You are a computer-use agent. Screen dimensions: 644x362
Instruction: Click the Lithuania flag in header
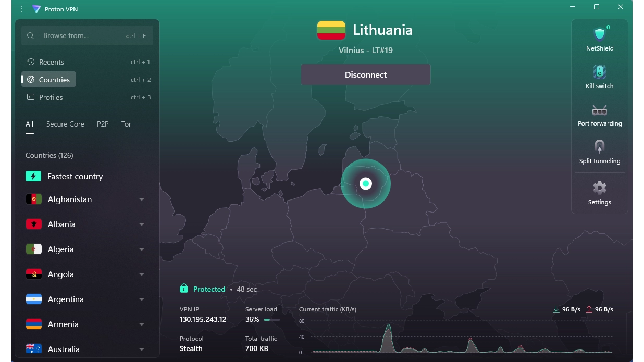click(331, 30)
